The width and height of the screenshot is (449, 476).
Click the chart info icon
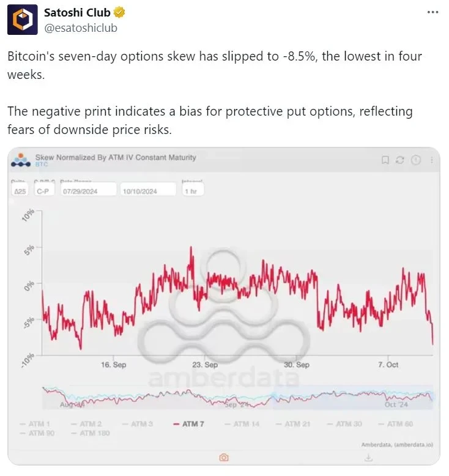(x=417, y=160)
